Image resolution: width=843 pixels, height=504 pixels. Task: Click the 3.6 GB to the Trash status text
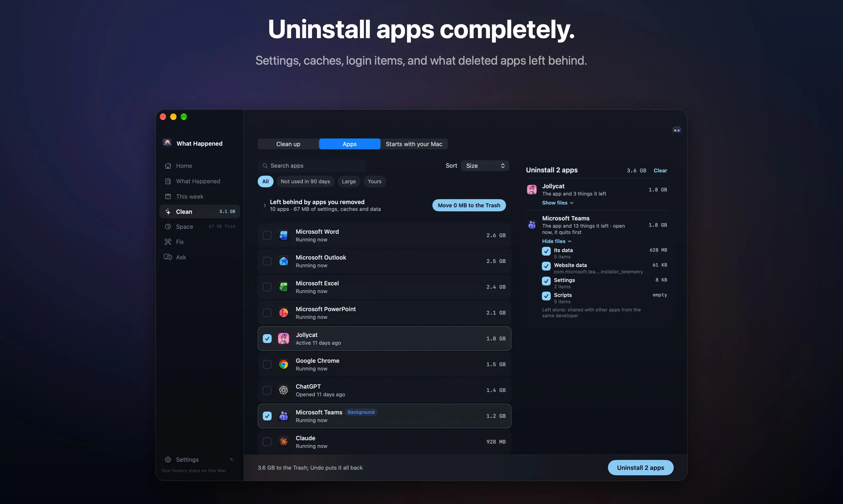[310, 468]
